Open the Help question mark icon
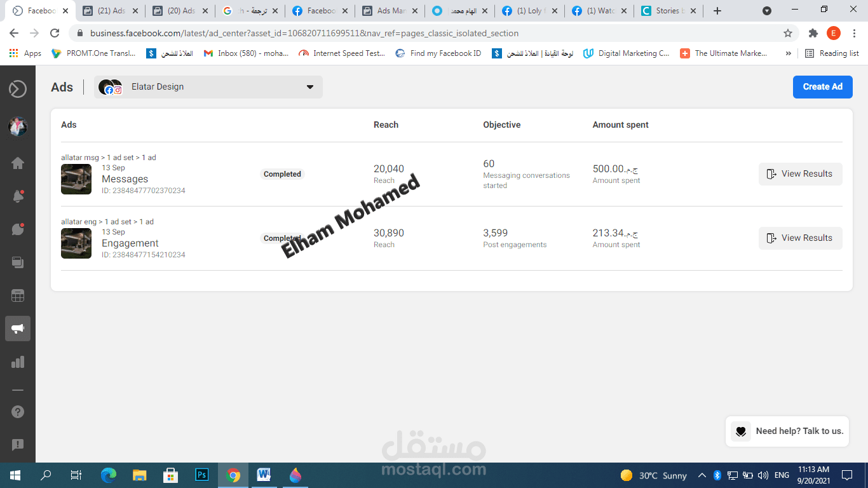 point(18,412)
